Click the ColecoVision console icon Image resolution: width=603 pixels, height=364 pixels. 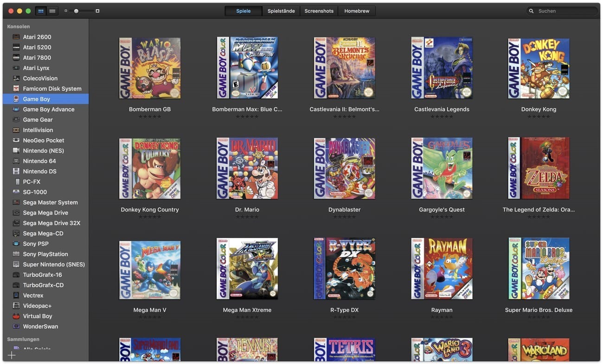click(x=16, y=78)
